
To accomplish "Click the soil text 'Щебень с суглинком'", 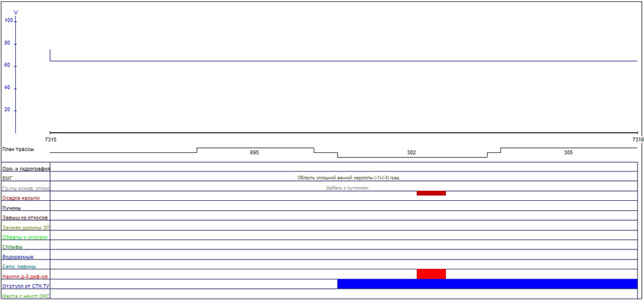I will point(347,188).
